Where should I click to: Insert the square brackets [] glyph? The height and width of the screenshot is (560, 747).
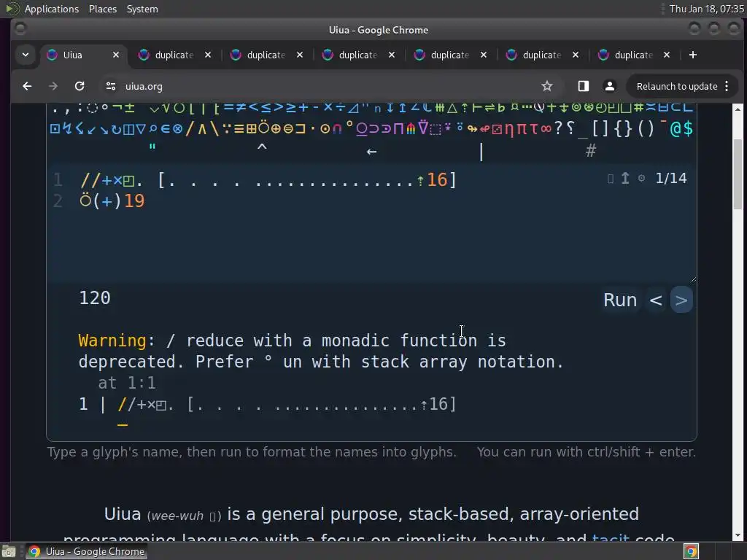pyautogui.click(x=600, y=129)
